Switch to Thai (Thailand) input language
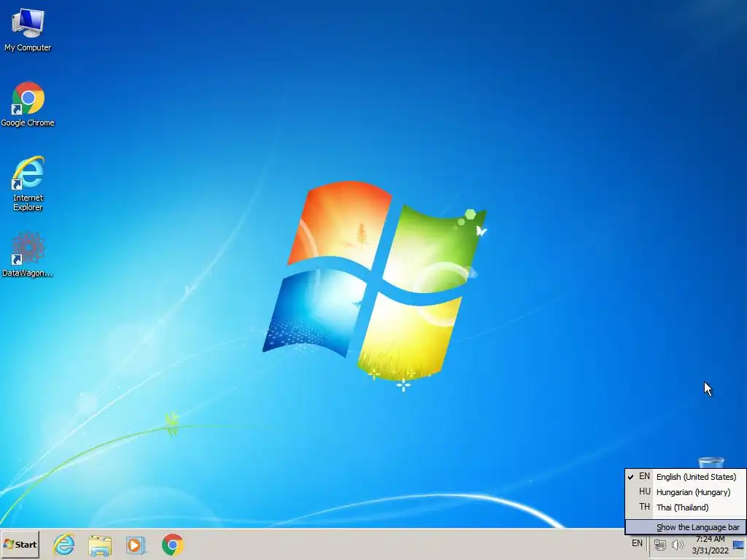This screenshot has height=560, width=747. click(686, 507)
